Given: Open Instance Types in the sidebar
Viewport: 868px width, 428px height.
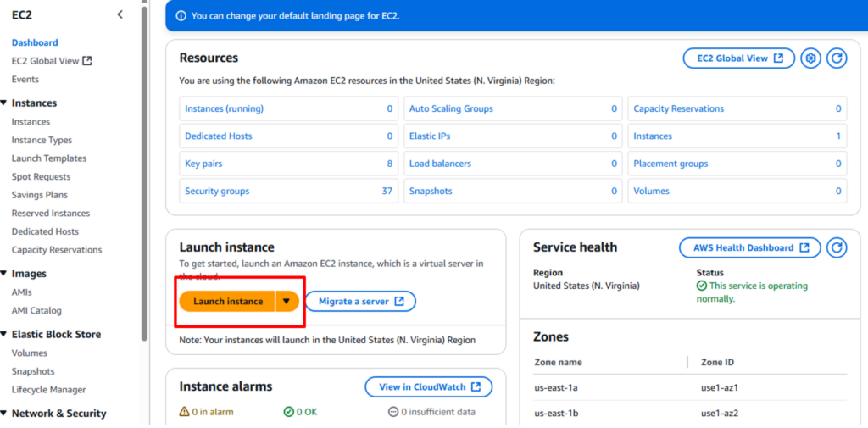Looking at the screenshot, I should tap(42, 140).
